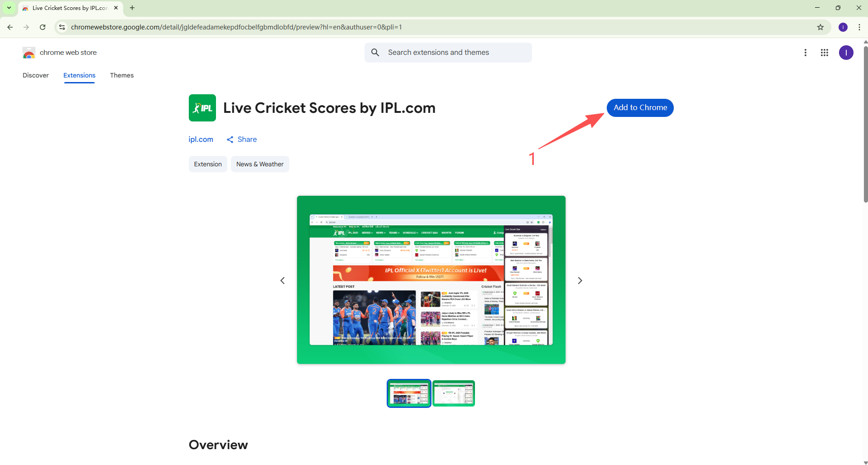This screenshot has height=465, width=868.
Task: Click the address bar URL
Action: [236, 27]
